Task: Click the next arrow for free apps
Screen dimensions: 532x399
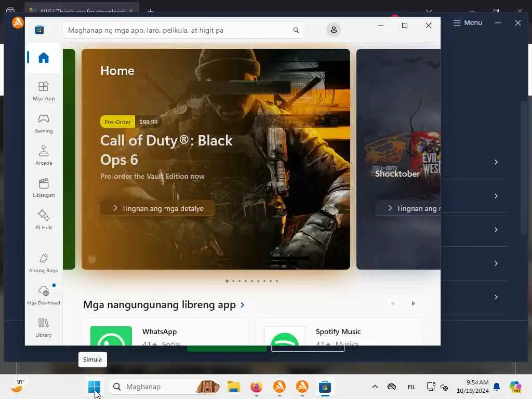Action: point(413,303)
